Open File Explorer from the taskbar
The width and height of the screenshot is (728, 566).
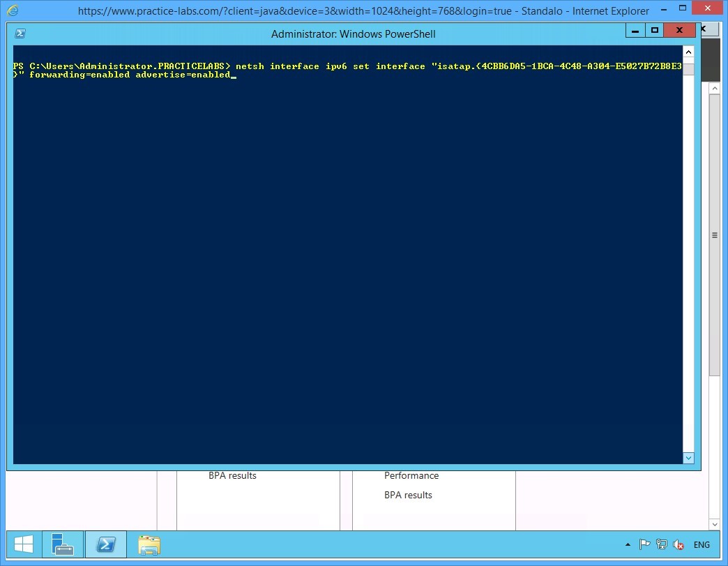149,544
